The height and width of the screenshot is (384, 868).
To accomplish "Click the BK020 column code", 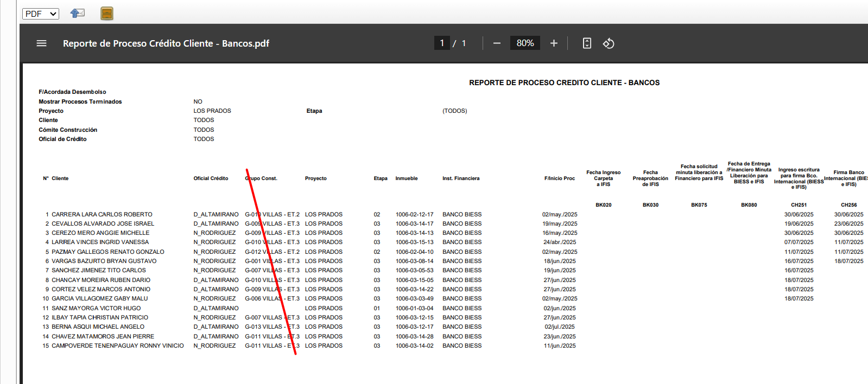I will pyautogui.click(x=603, y=205).
